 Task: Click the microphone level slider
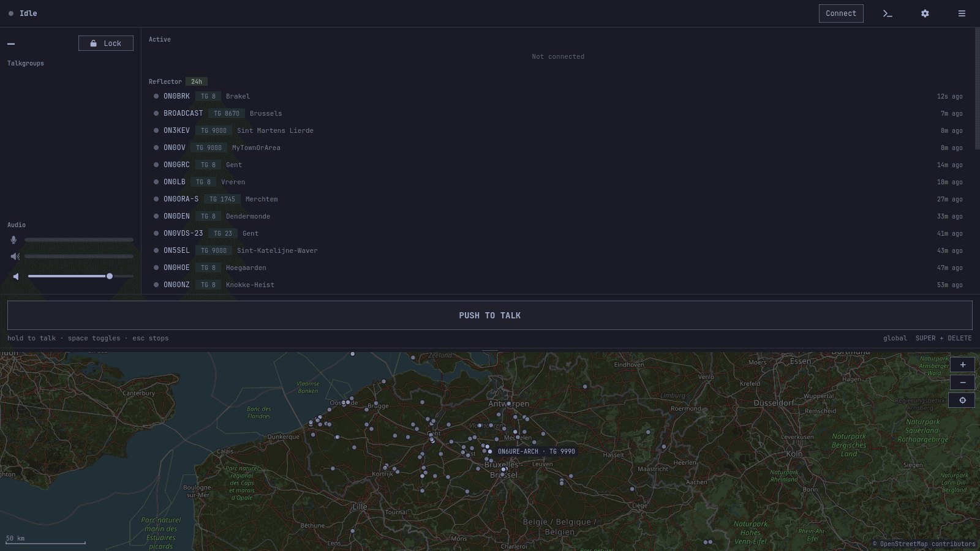pos(79,240)
